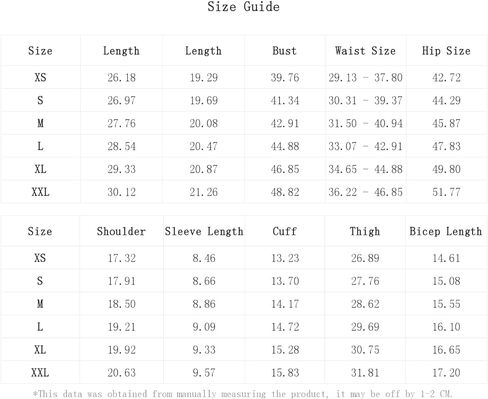This screenshot has width=488, height=399.
Task: Select the XL thigh value 30.75
Action: tap(365, 350)
